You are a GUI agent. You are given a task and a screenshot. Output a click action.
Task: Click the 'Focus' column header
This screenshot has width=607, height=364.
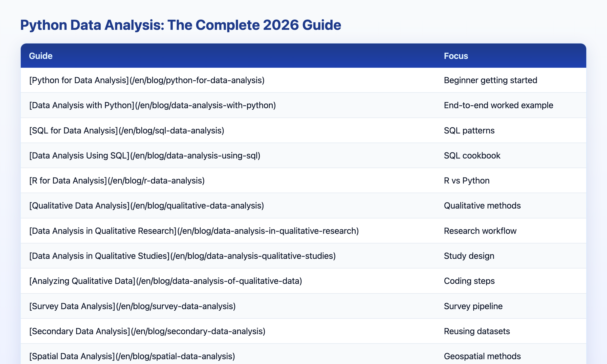tap(456, 56)
